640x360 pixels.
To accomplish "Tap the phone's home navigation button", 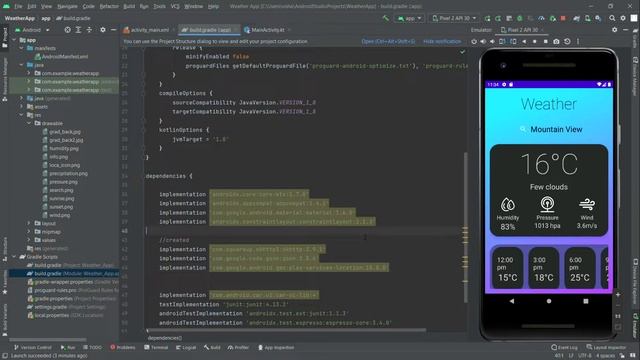I will point(549,301).
